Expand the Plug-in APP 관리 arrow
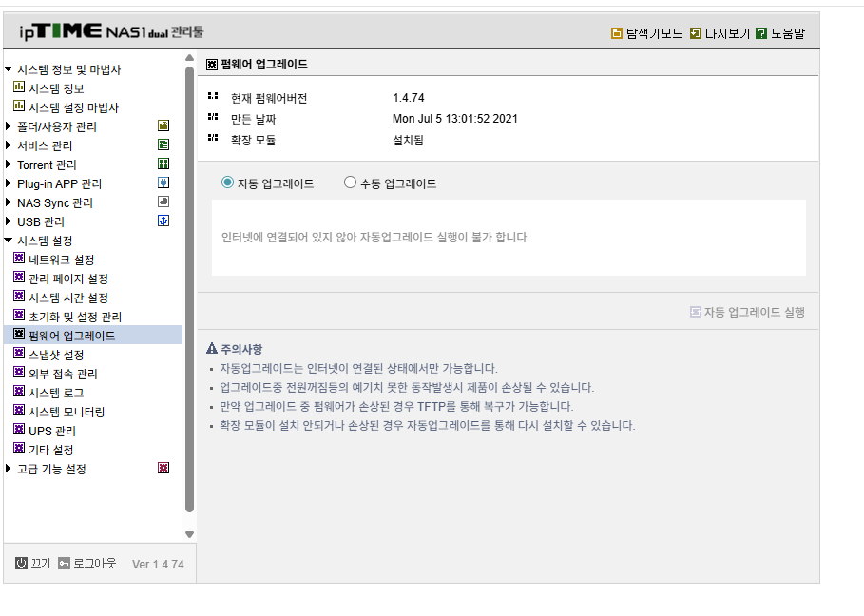Screen dimensions: 864x616 coord(8,183)
